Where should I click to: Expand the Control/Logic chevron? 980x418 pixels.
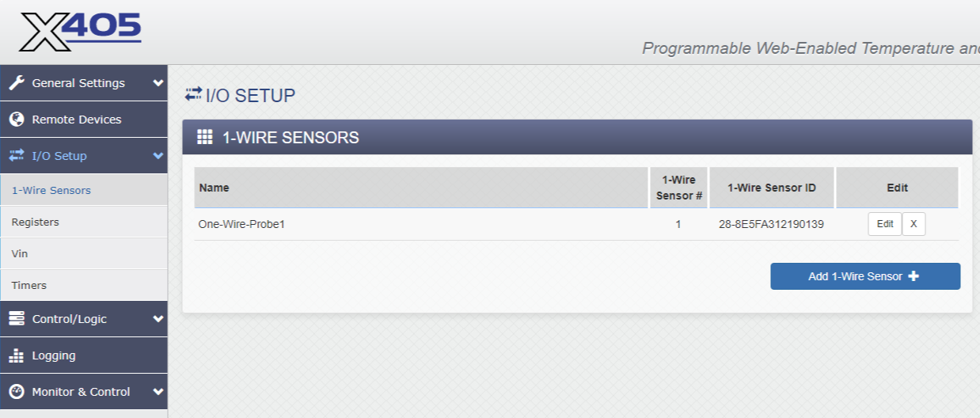pyautogui.click(x=158, y=319)
